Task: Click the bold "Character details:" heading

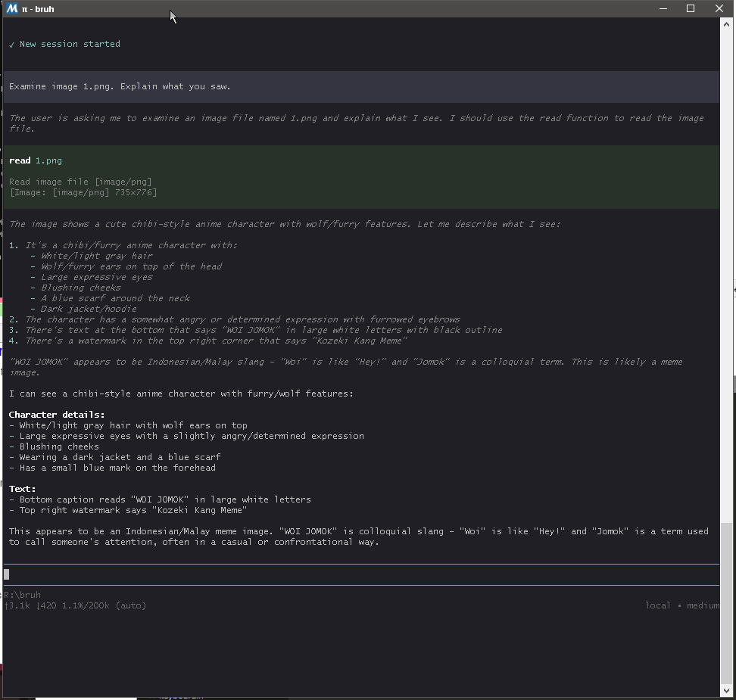Action: 57,415
